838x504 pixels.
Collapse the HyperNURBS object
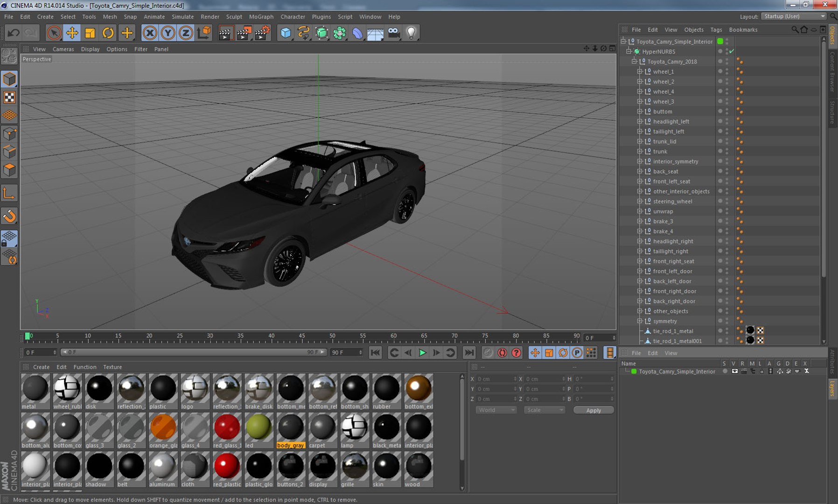tap(629, 51)
